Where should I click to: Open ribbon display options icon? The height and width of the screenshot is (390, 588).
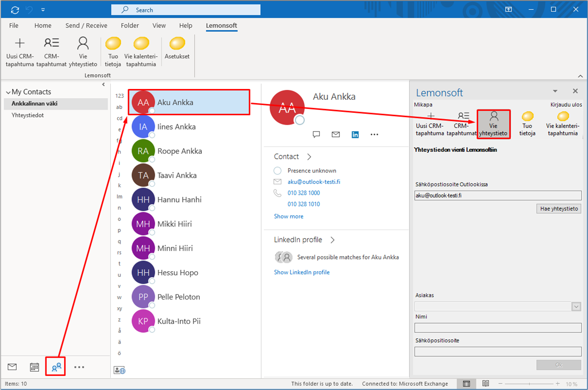point(508,9)
